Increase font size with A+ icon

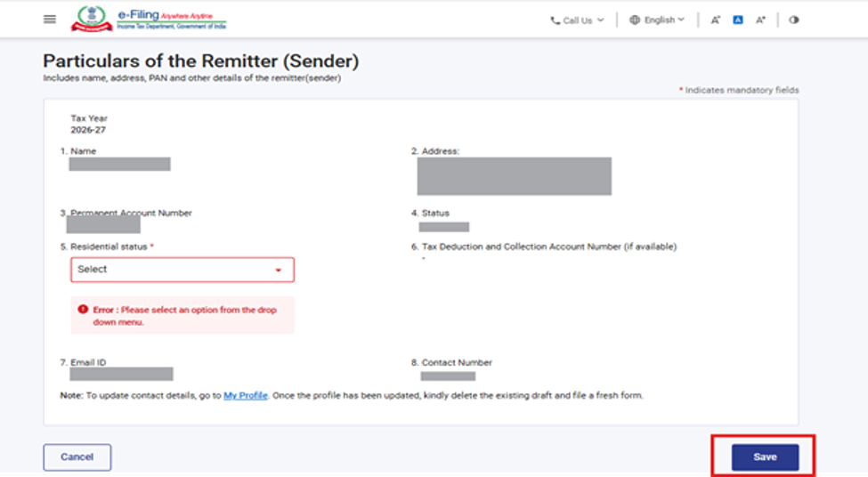coord(760,20)
